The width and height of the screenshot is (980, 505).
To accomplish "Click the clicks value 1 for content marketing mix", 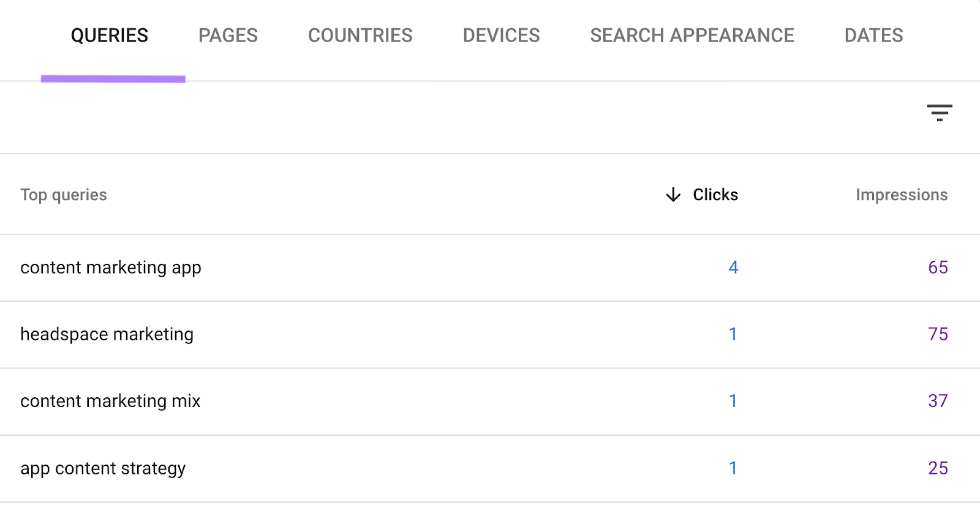I will (x=734, y=401).
